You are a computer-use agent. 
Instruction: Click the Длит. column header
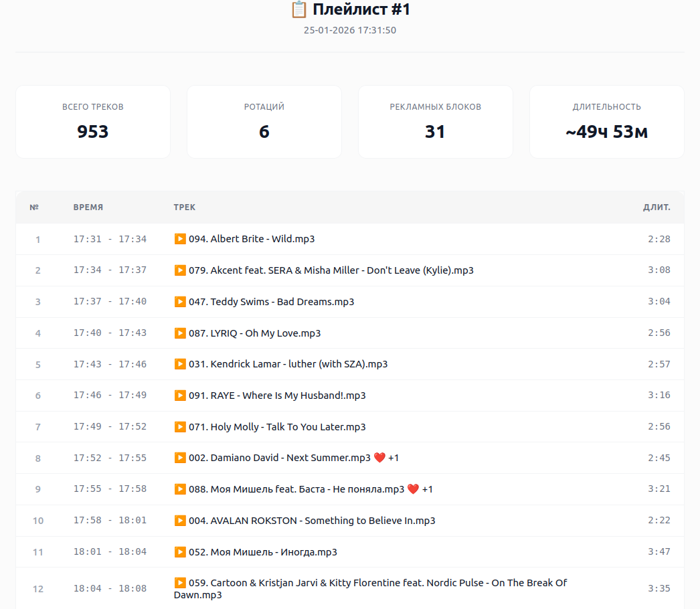pos(657,207)
